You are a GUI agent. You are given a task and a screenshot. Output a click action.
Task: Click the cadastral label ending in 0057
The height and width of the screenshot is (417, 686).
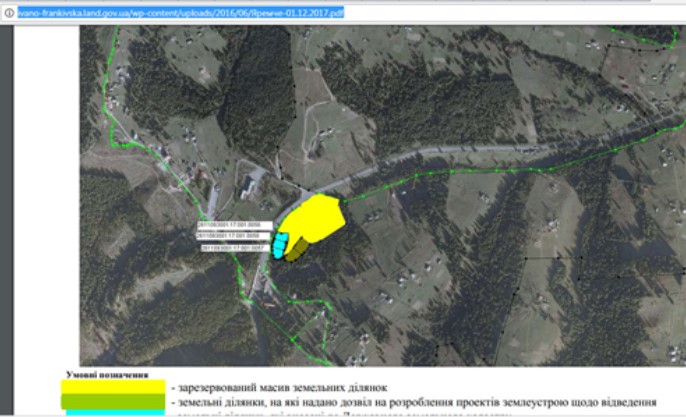[x=236, y=246]
